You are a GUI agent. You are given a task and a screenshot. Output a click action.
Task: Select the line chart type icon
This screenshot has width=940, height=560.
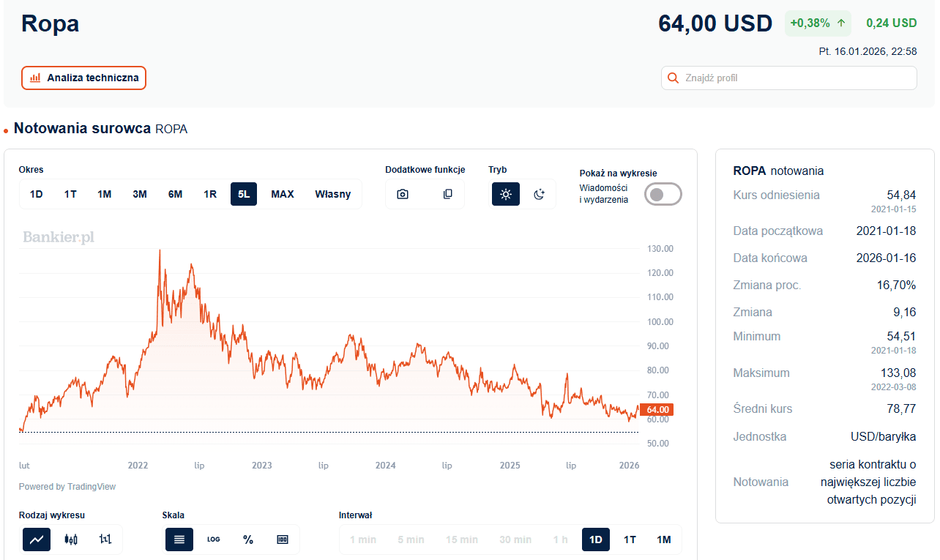tap(37, 540)
